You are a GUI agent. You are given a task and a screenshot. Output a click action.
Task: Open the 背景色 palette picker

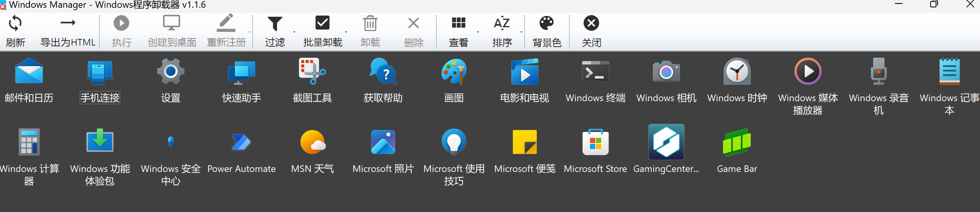tap(547, 31)
